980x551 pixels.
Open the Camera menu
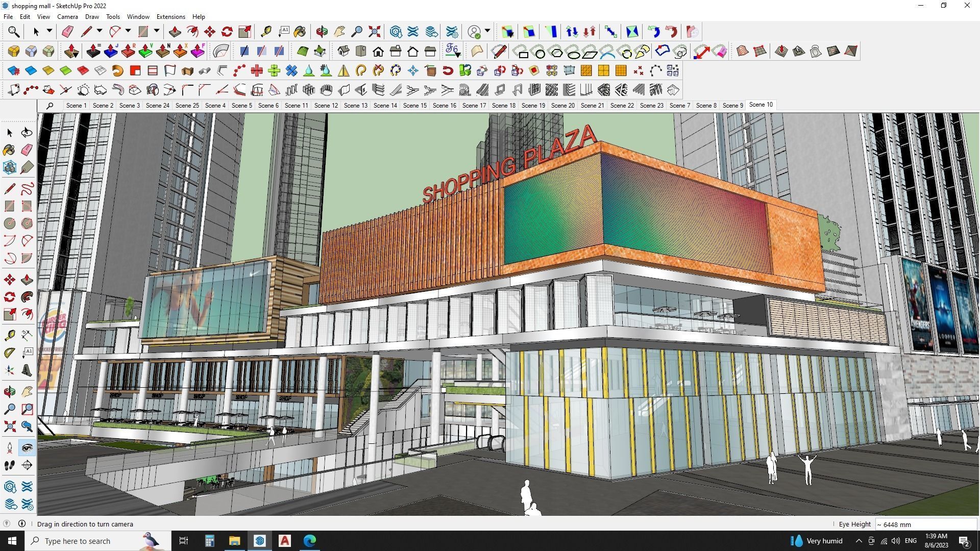pyautogui.click(x=67, y=17)
